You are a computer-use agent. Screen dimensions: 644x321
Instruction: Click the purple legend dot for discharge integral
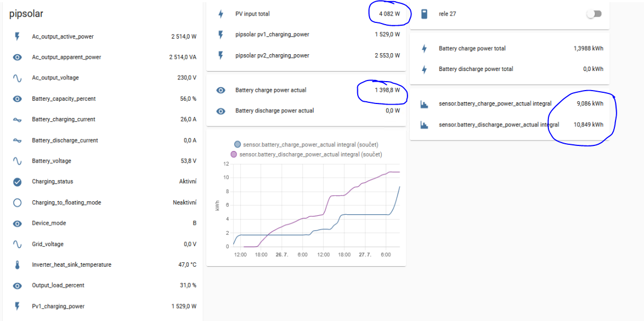[x=234, y=154]
